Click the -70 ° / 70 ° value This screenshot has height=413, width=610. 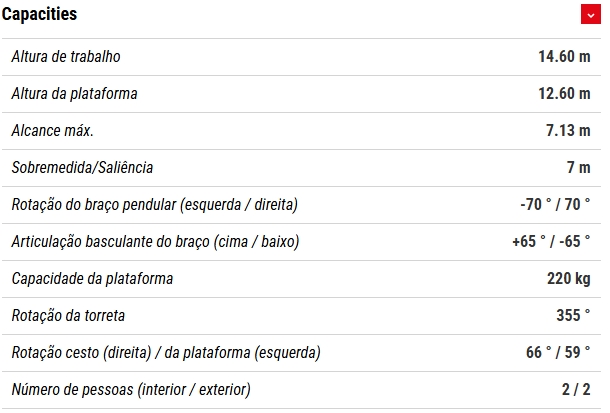click(555, 205)
